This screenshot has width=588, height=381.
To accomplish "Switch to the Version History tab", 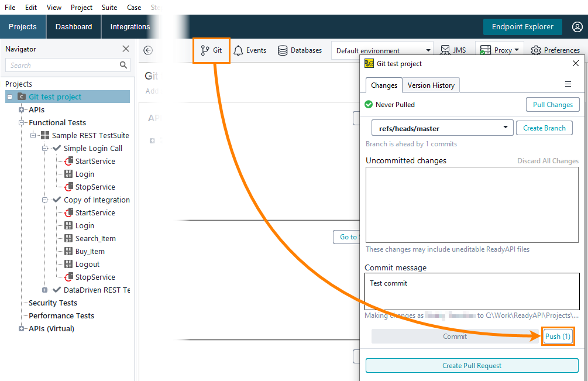I will (x=431, y=85).
